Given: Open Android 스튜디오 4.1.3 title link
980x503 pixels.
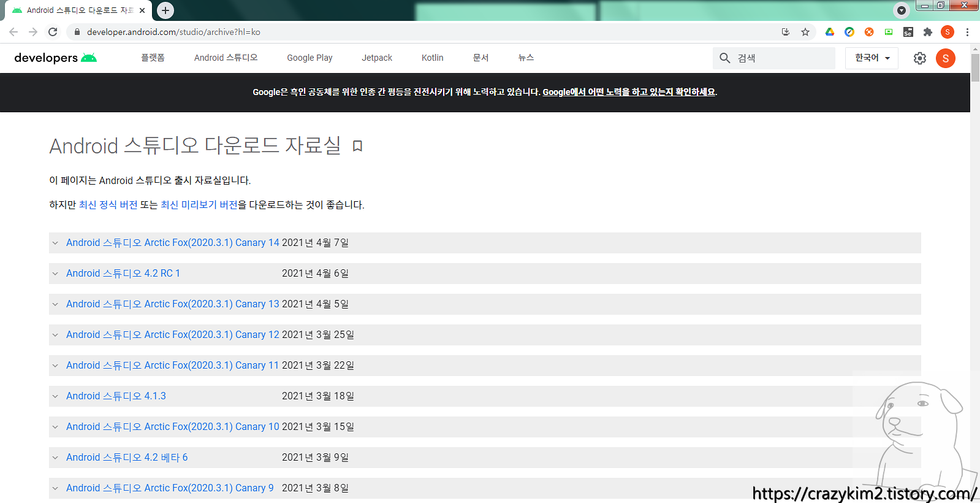Looking at the screenshot, I should click(x=116, y=396).
